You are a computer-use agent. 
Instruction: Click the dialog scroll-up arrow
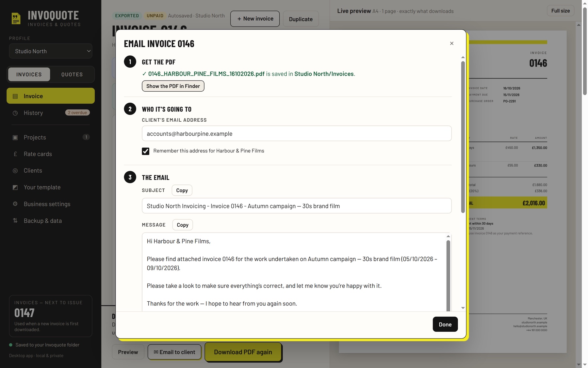coord(463,57)
